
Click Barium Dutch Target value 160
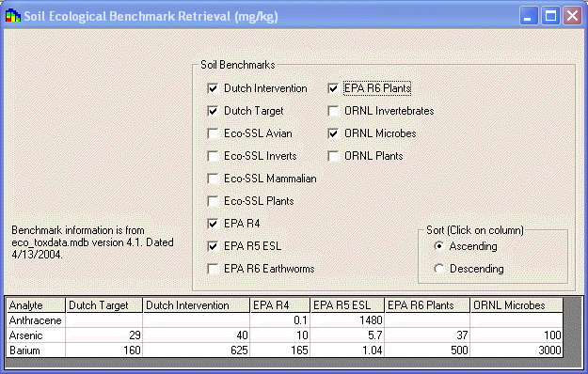[x=103, y=351]
